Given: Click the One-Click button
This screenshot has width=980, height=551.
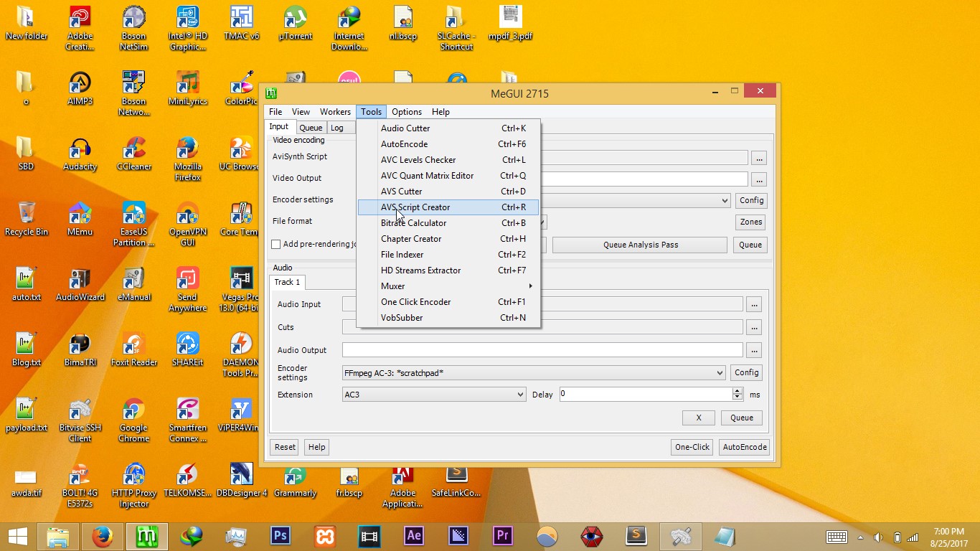Looking at the screenshot, I should 692,447.
